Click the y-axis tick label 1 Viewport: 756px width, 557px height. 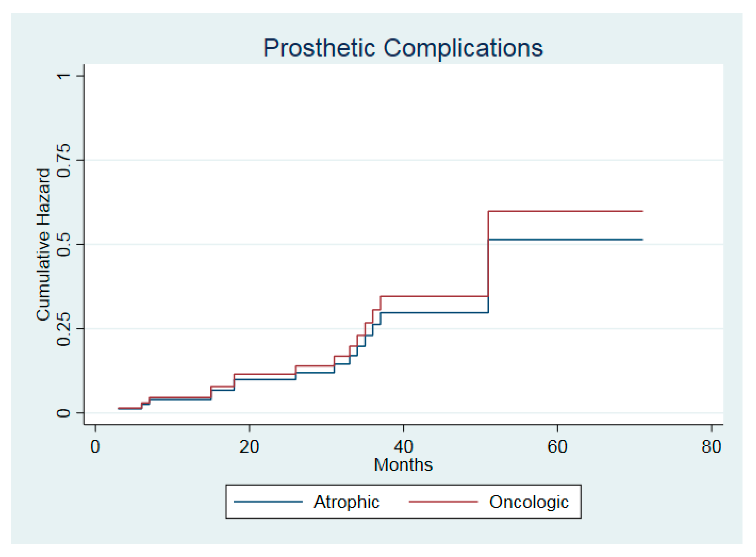pos(63,75)
